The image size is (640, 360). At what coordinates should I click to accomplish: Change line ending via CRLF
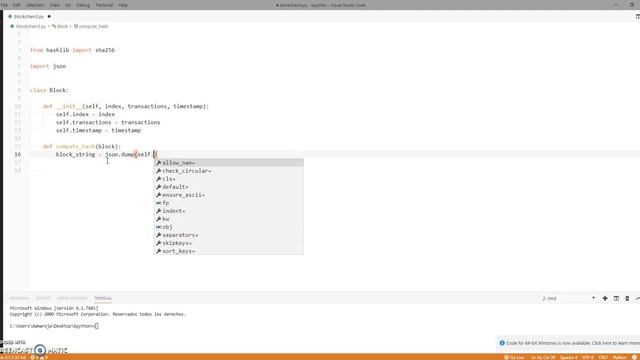click(x=603, y=358)
